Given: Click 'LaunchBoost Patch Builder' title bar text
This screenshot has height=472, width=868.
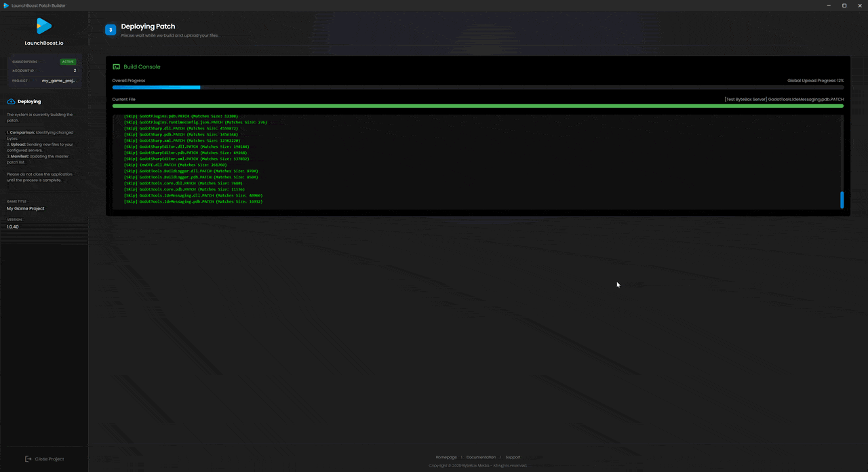Looking at the screenshot, I should [39, 5].
